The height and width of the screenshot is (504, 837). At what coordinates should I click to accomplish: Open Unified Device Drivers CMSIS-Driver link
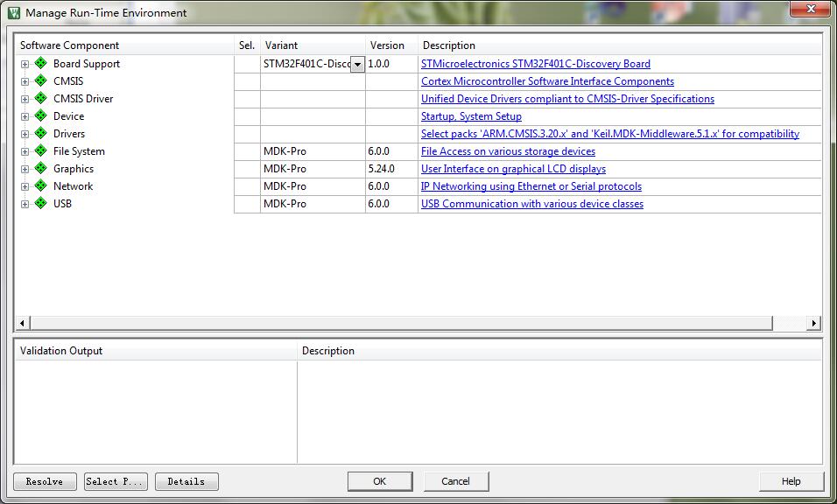coord(567,99)
